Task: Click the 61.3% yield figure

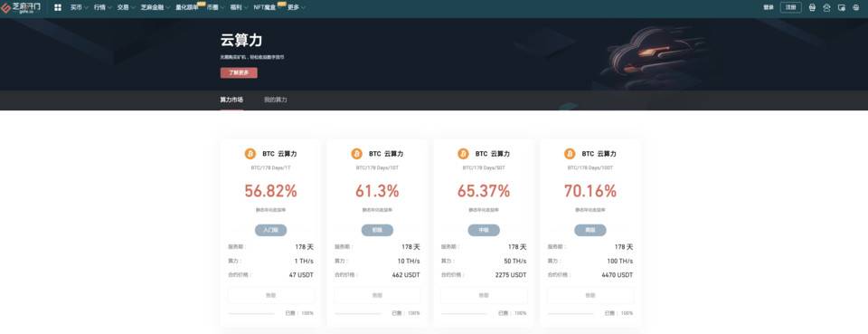Action: point(377,191)
